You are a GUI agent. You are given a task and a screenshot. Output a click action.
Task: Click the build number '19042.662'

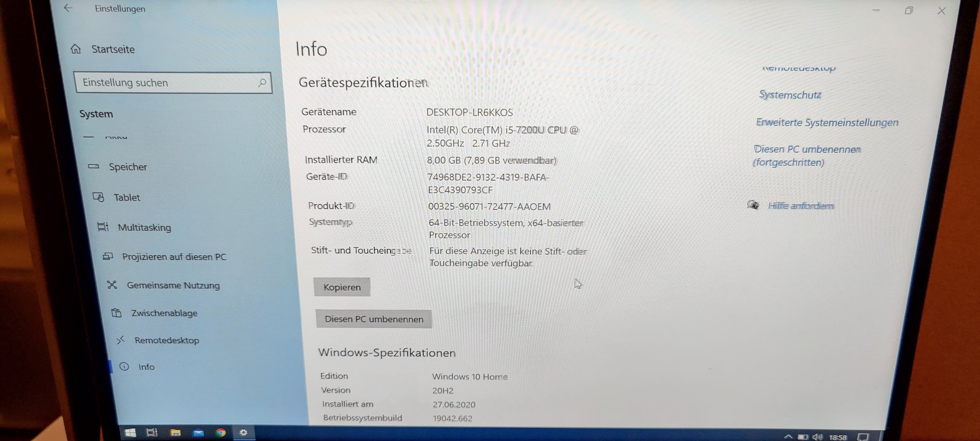click(x=452, y=418)
